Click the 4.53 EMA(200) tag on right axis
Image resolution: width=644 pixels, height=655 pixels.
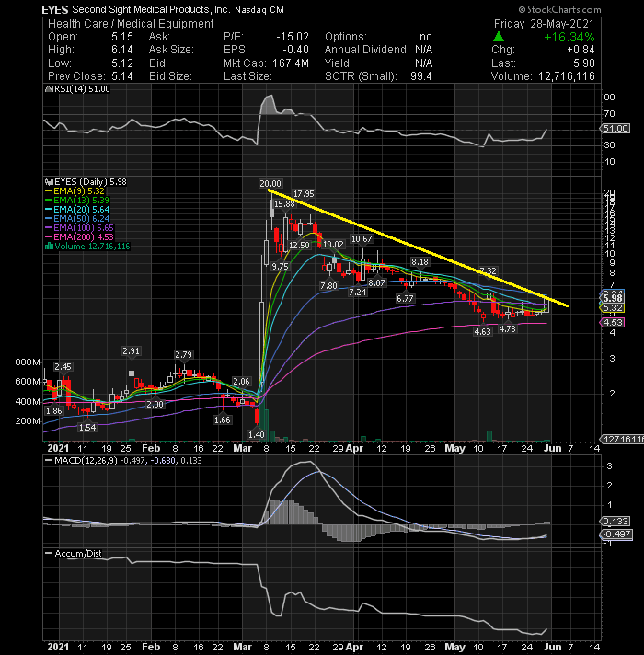(613, 323)
